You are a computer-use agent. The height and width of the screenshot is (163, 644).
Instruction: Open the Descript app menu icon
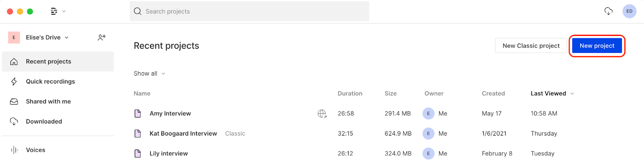(x=54, y=11)
